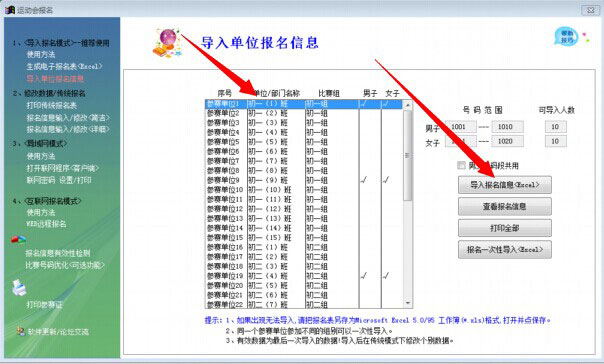Image resolution: width=604 pixels, height=364 pixels.
Task: Open 打开联网程序<客户端> in the sidebar
Action: [x=63, y=168]
